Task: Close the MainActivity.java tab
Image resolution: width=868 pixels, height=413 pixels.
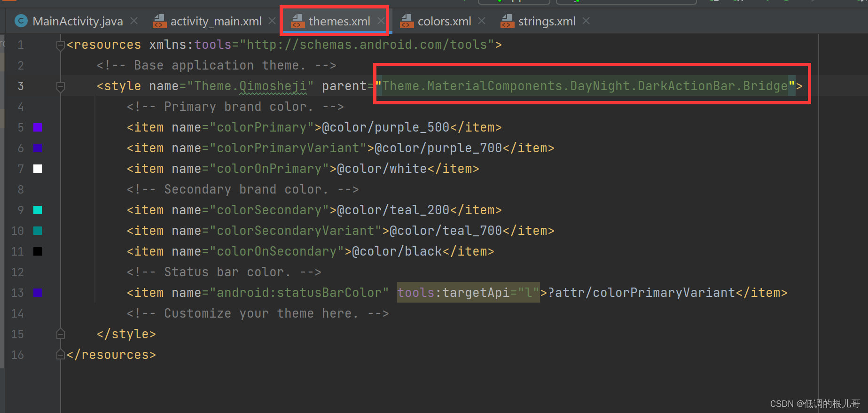Action: (x=134, y=21)
